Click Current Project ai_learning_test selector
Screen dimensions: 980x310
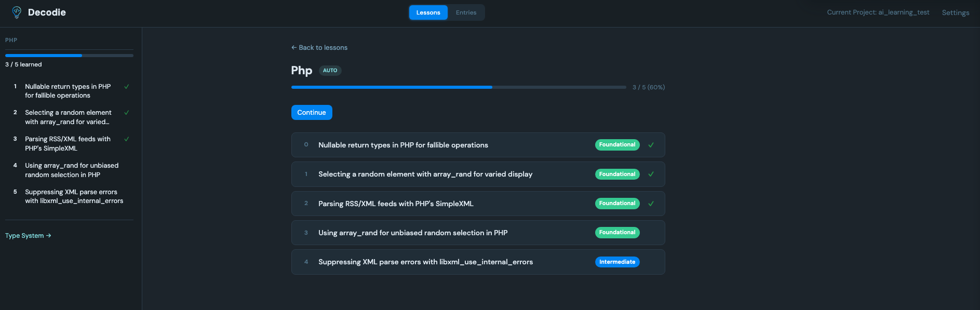[x=878, y=12]
